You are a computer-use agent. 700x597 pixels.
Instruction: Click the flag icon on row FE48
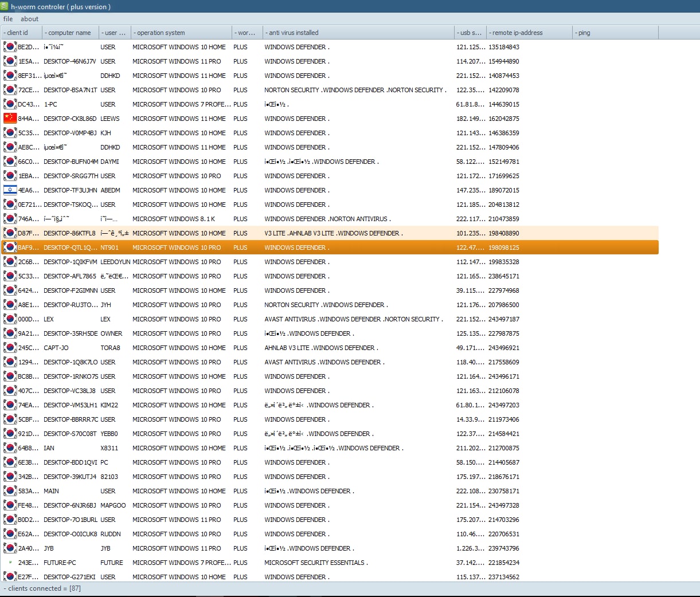pos(10,505)
